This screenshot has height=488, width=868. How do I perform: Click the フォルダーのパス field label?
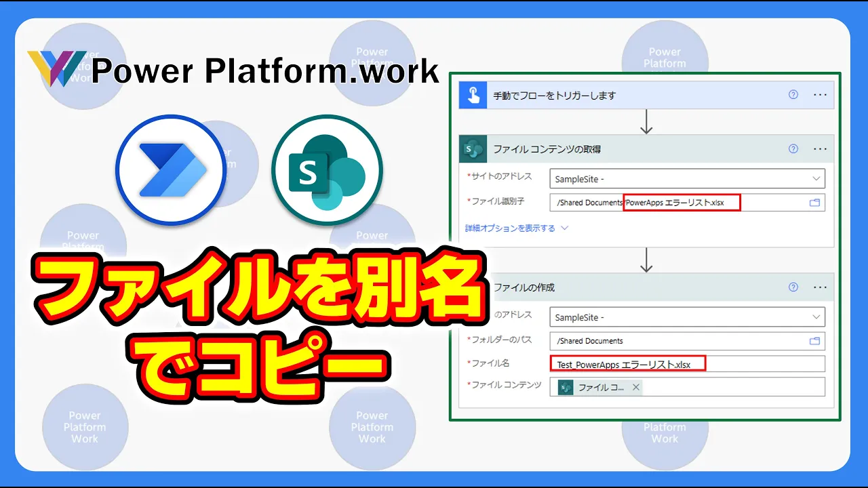[500, 340]
